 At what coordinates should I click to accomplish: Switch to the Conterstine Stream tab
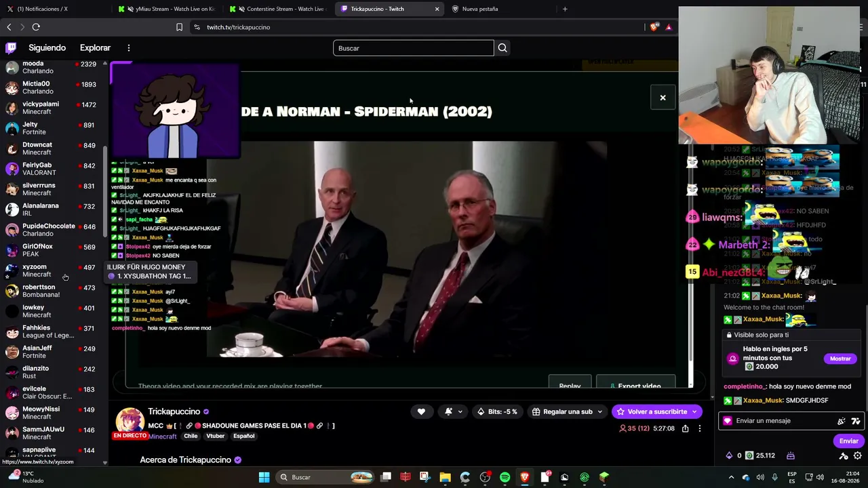point(278,9)
